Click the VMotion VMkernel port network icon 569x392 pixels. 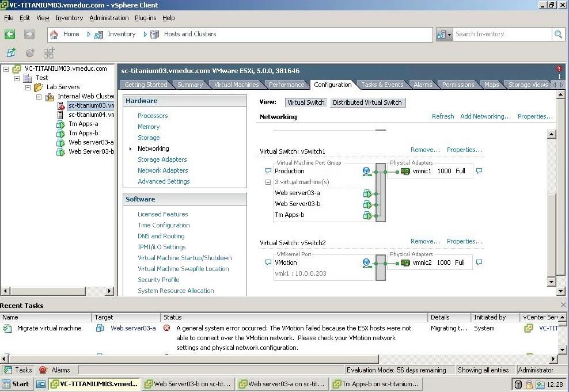[367, 262]
